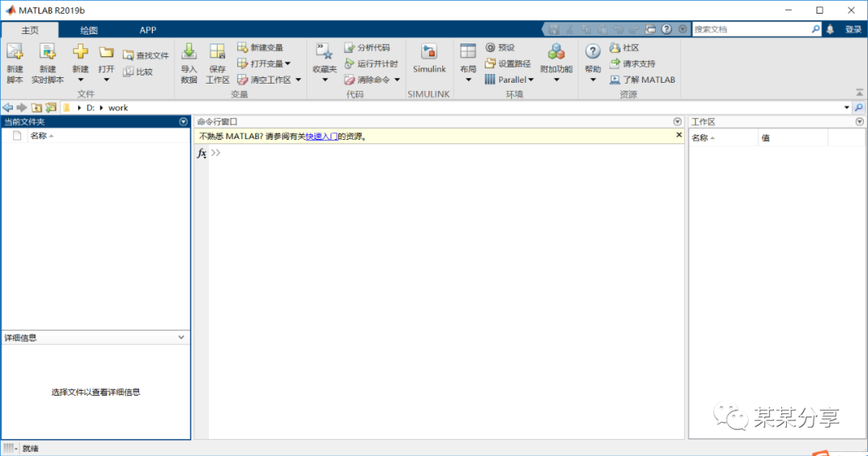Open 预设 (Preferences)

[x=500, y=47]
